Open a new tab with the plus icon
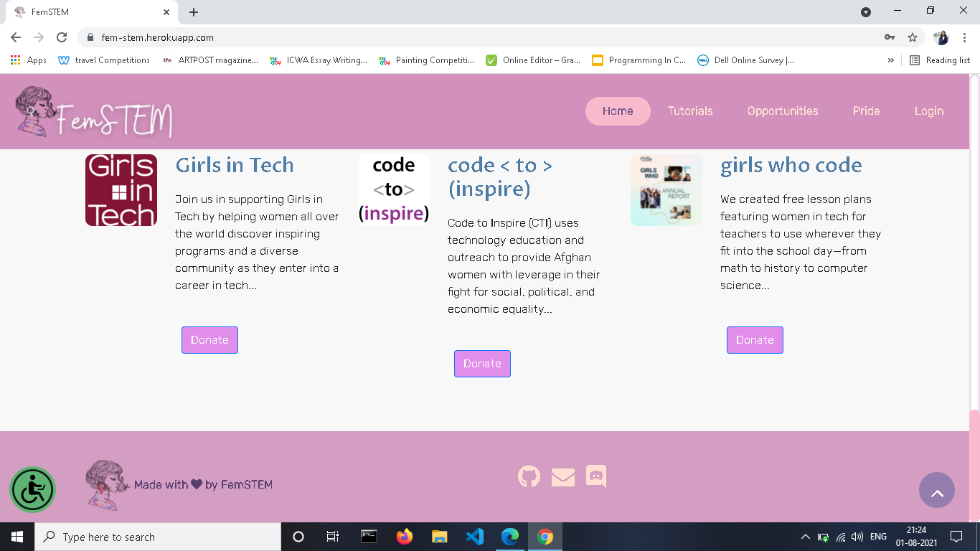 [194, 12]
